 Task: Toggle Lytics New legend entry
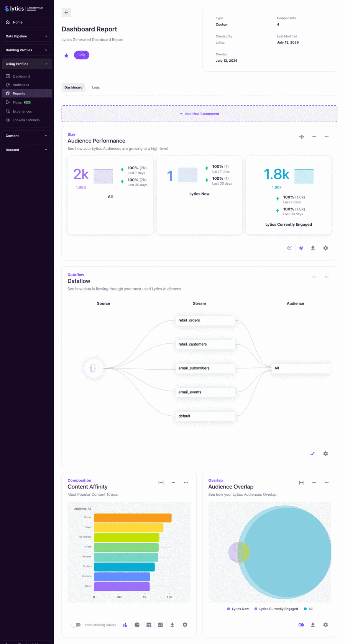click(238, 609)
